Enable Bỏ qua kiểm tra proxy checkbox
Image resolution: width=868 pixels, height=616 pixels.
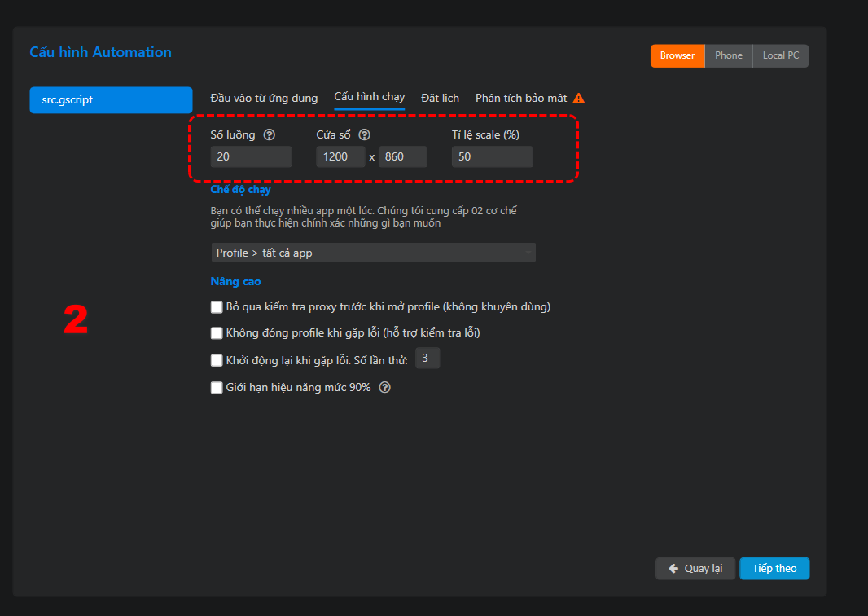click(x=217, y=307)
